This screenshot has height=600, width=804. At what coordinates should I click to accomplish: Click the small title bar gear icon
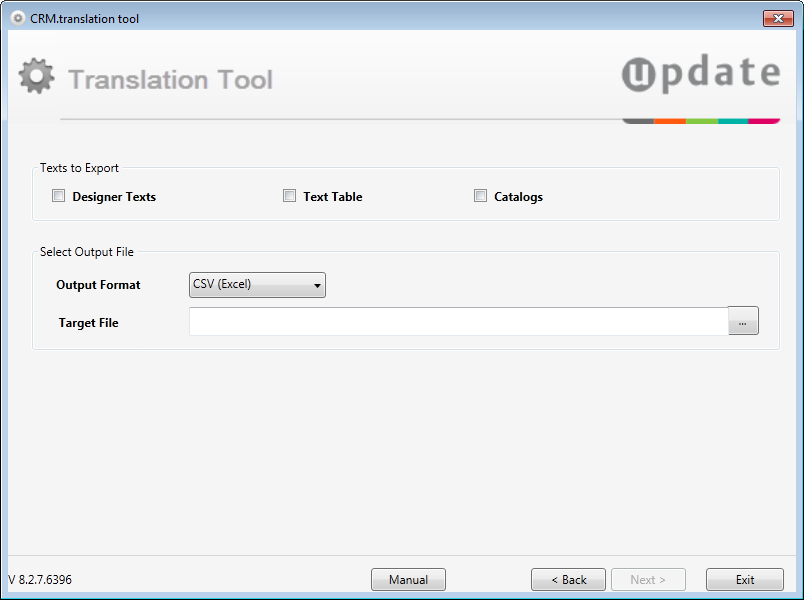(18, 18)
